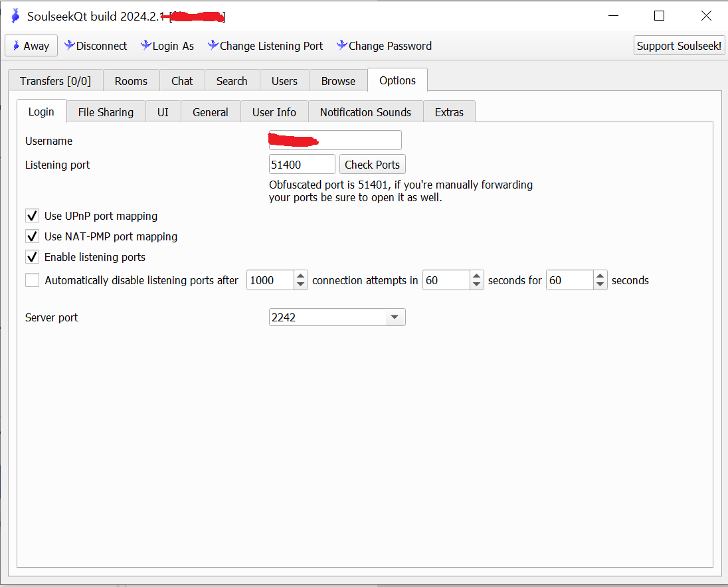Click the 'attempts in' seconds field

[x=446, y=280]
